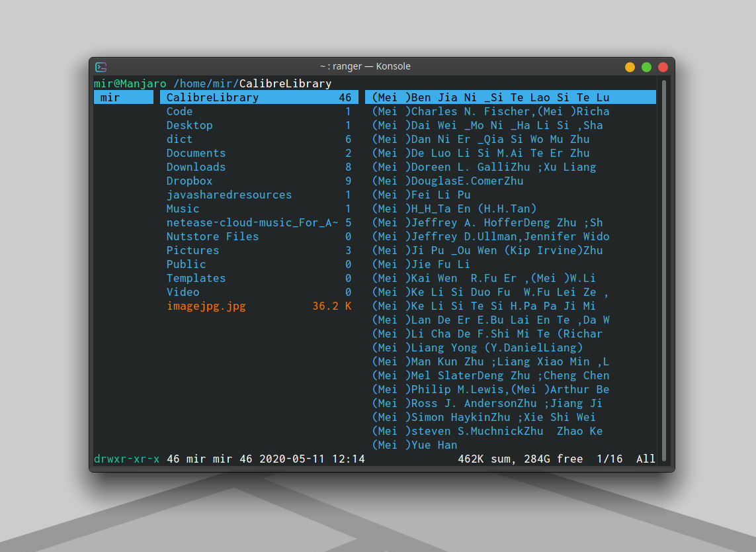The width and height of the screenshot is (756, 552).
Task: Click the Konsole terminal icon in title bar
Action: (101, 67)
